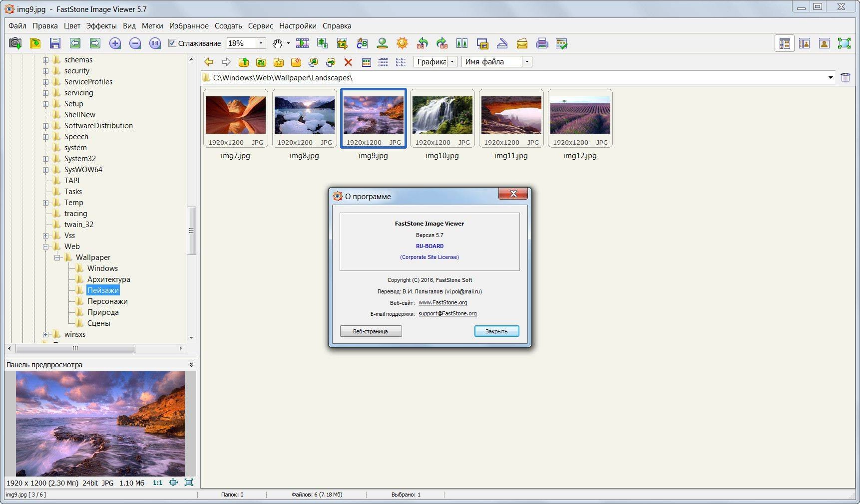This screenshot has height=504, width=860.
Task: Open the Файл menu
Action: click(x=17, y=26)
